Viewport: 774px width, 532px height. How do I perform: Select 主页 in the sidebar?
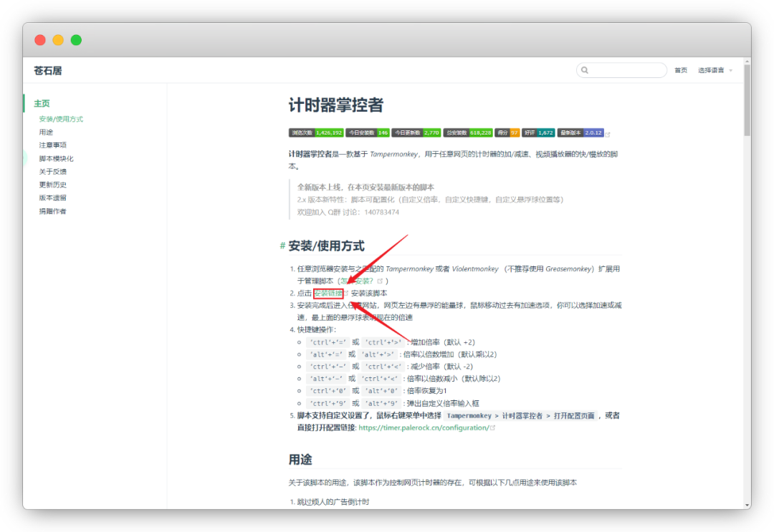point(42,104)
